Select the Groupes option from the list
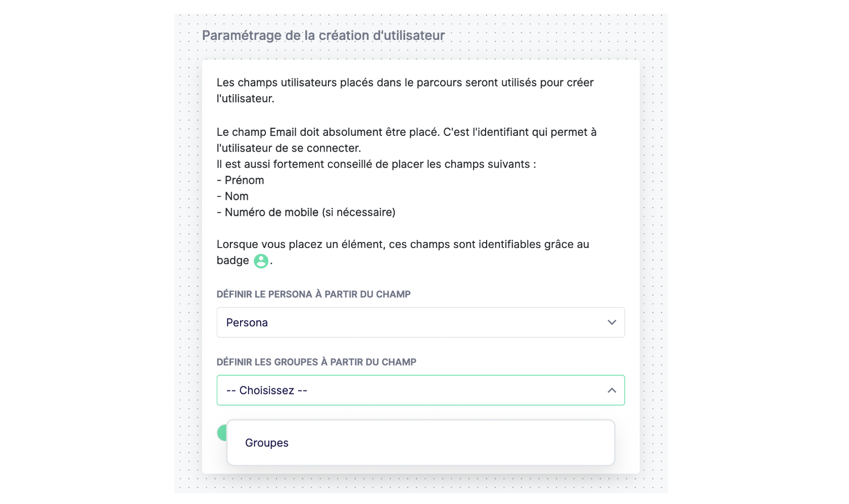Image resolution: width=849 pixels, height=504 pixels. [x=420, y=443]
